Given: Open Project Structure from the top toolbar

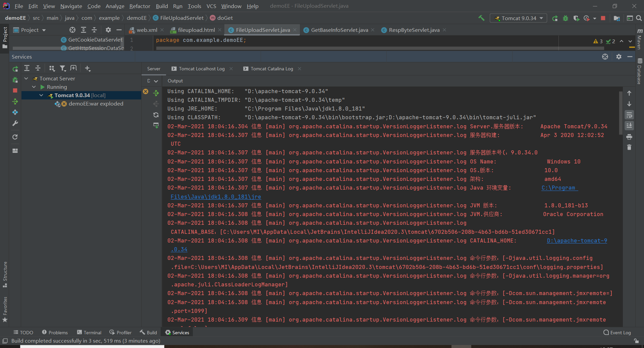Looking at the screenshot, I should click(x=616, y=18).
